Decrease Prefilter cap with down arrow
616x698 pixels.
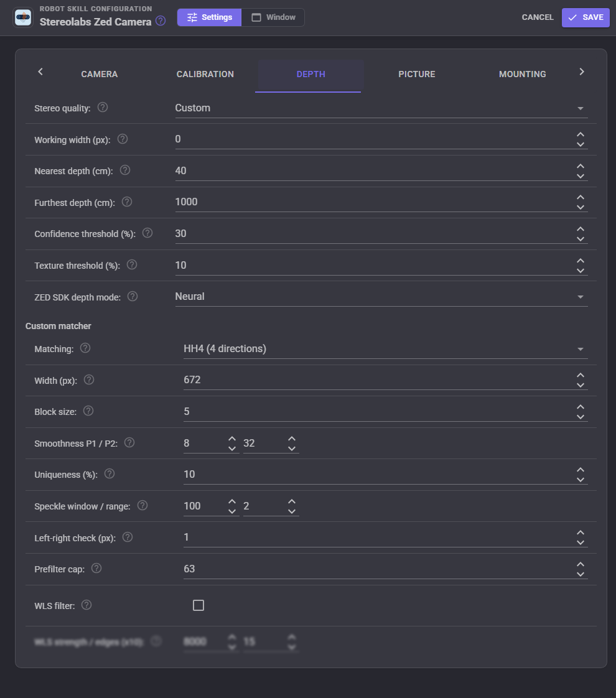pyautogui.click(x=581, y=574)
